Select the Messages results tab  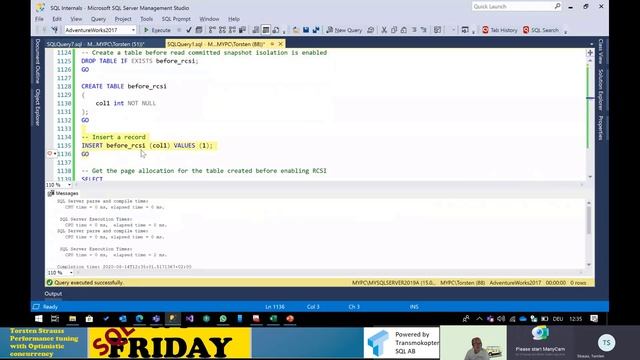tap(63, 193)
